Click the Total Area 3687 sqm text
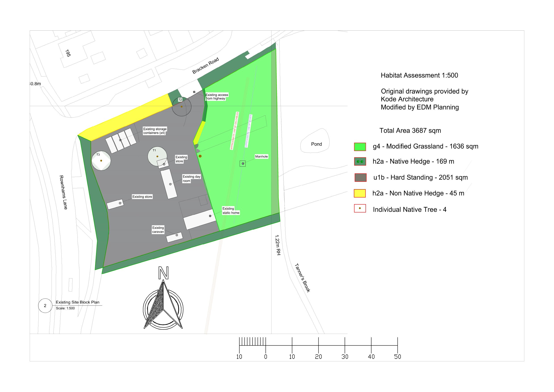 410,131
